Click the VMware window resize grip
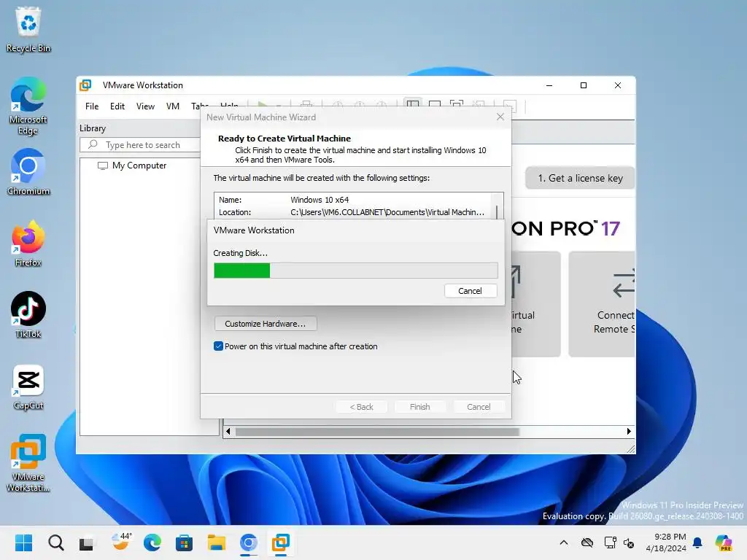 tap(630, 448)
